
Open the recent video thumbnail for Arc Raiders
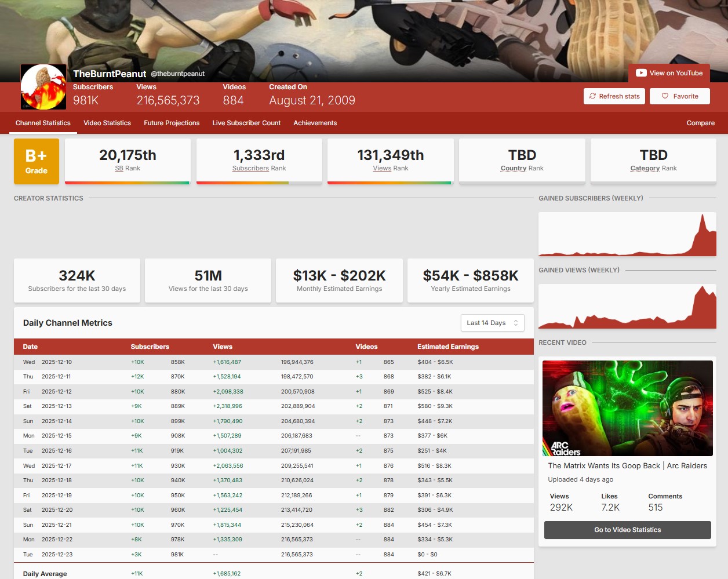coord(627,408)
